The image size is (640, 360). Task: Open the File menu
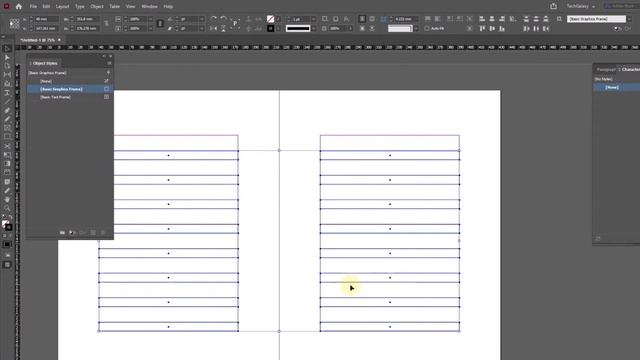point(33,7)
